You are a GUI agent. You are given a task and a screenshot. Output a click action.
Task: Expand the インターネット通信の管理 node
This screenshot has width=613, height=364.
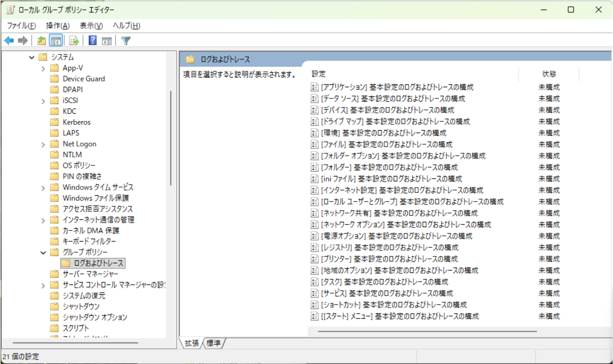pyautogui.click(x=43, y=220)
